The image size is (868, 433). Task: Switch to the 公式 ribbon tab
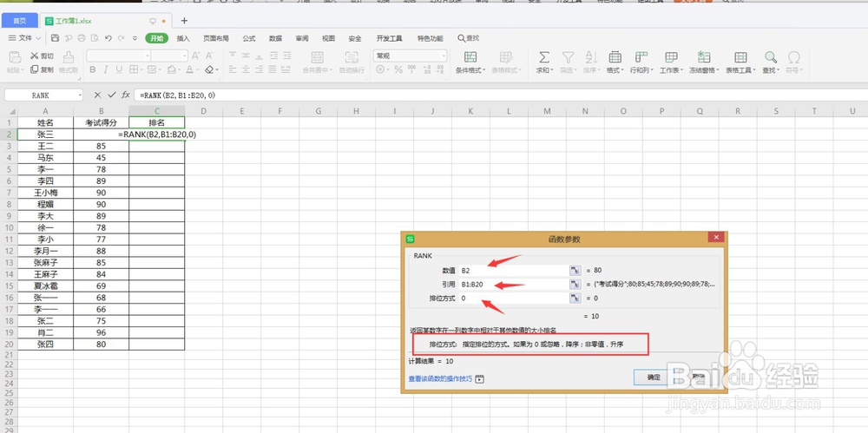click(249, 38)
